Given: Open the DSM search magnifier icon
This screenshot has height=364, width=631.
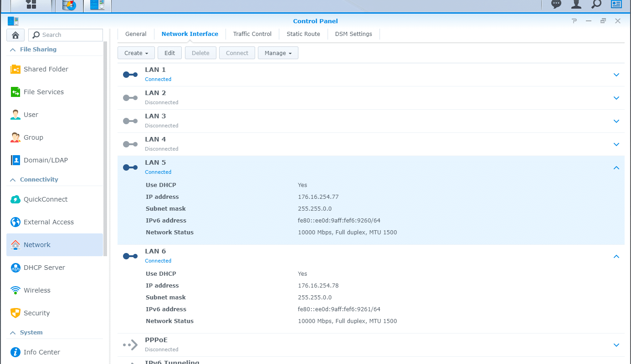Looking at the screenshot, I should [596, 5].
